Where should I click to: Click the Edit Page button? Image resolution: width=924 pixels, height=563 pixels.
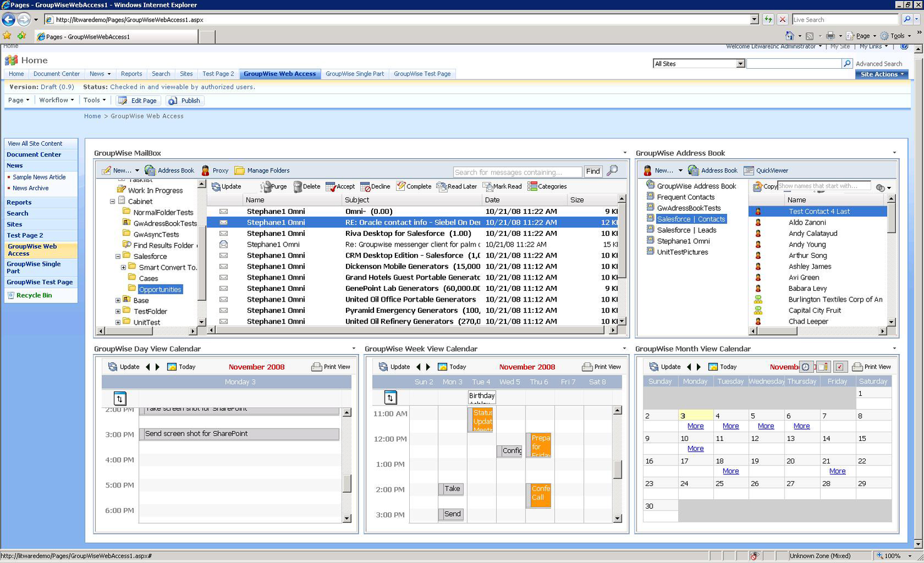point(137,101)
